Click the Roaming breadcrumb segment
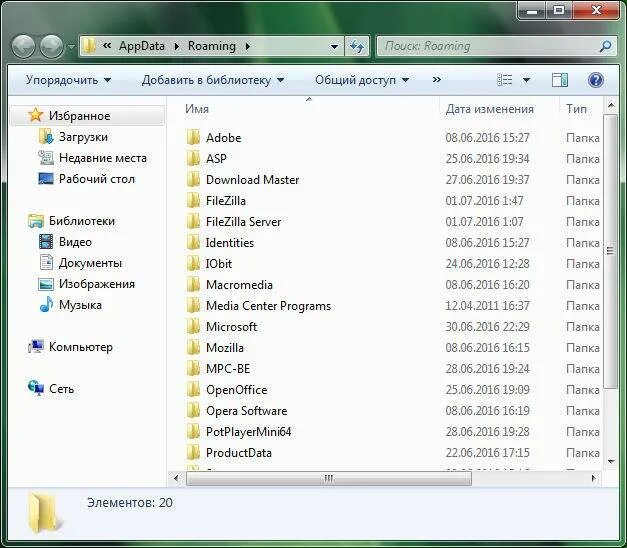The width and height of the screenshot is (627, 548). coord(212,46)
